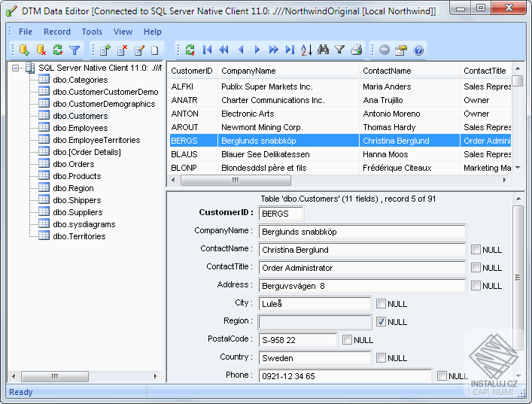This screenshot has width=532, height=404.
Task: Click the grey funnel record filter icon
Action: 339,50
